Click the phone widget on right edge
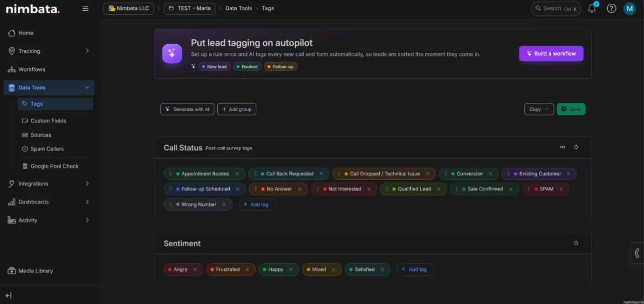 point(637,253)
